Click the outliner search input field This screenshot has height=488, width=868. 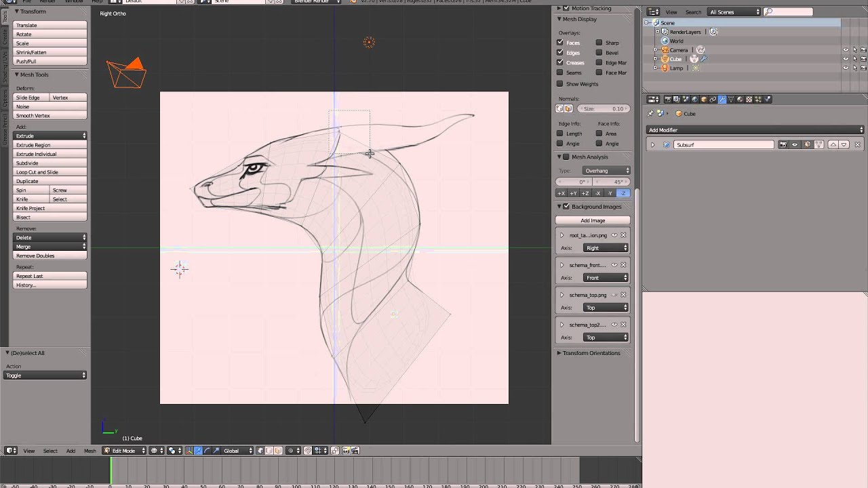[x=788, y=12]
